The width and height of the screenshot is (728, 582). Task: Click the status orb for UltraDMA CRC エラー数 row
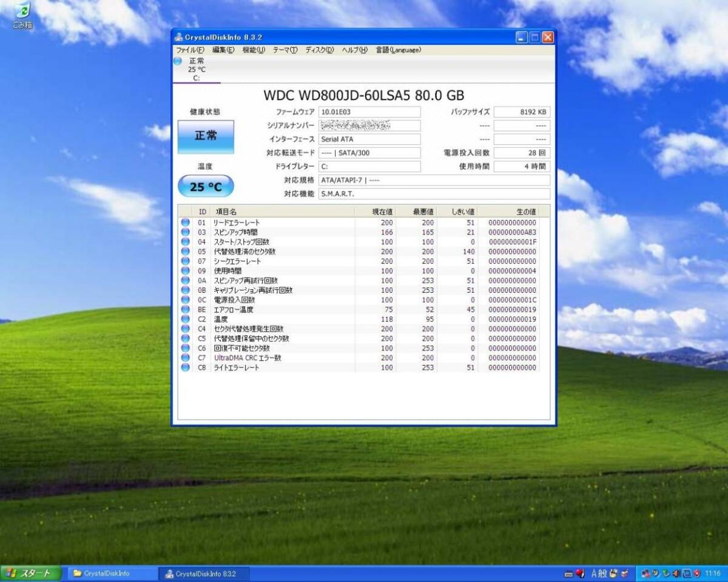(185, 358)
